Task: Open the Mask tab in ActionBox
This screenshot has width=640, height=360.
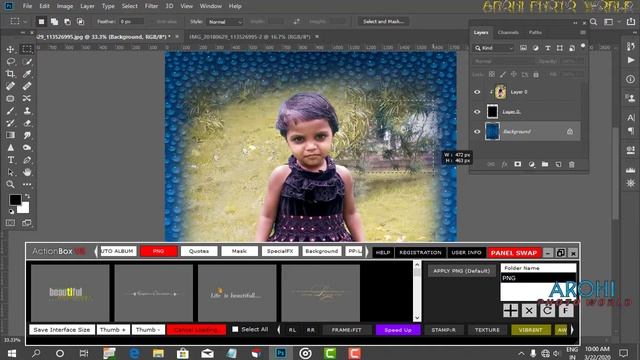Action: (x=239, y=251)
